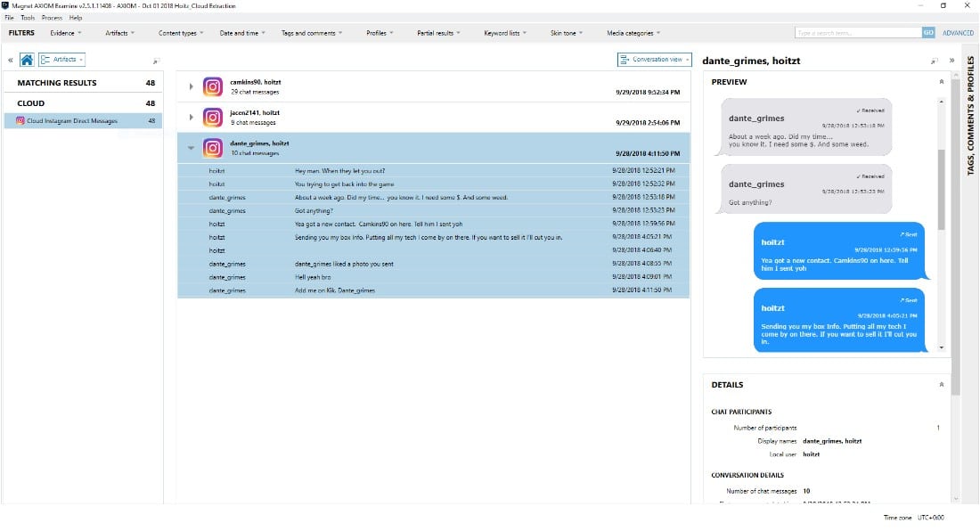Open Date and time filter

(242, 33)
